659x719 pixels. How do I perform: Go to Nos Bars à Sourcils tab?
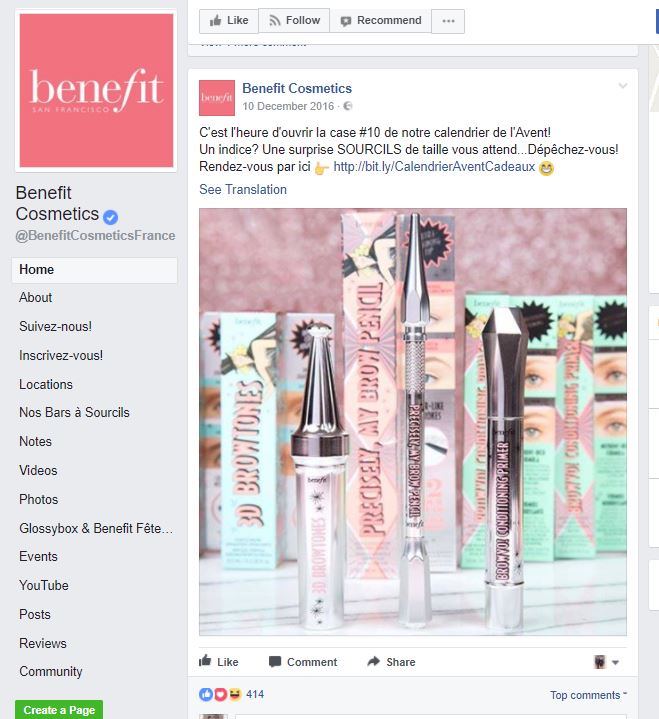coord(74,412)
